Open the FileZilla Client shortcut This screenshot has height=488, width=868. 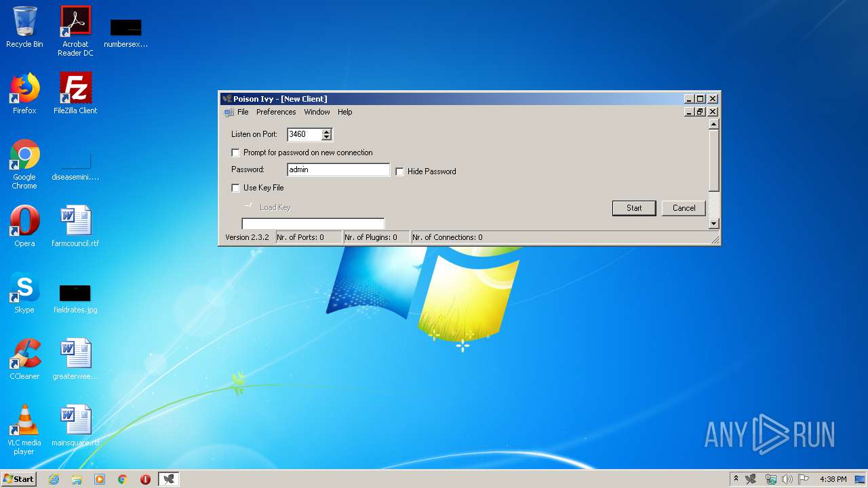(75, 94)
